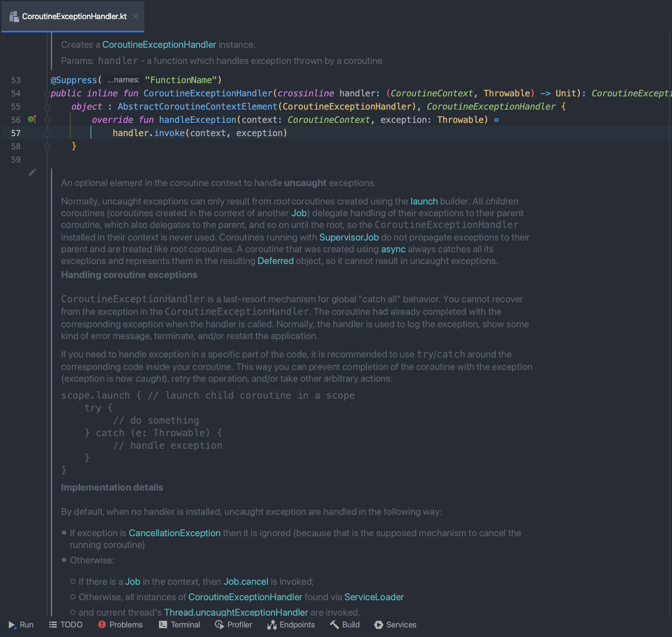672x637 pixels.
Task: Follow the 'SupervisorJob' documentation link
Action: point(349,237)
